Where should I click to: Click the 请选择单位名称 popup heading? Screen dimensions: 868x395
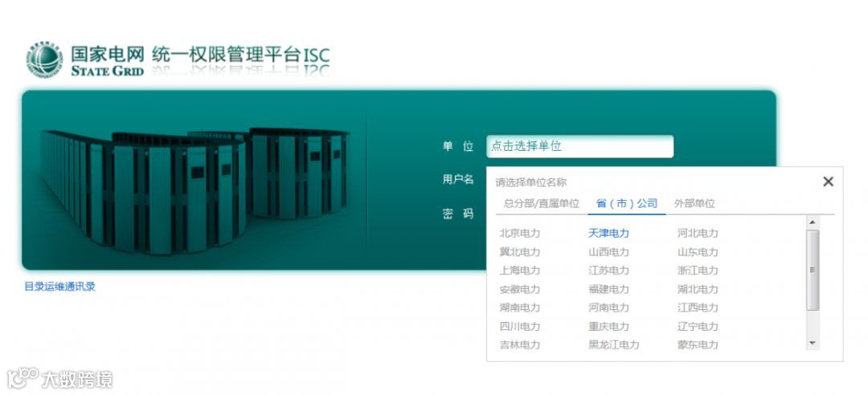531,182
